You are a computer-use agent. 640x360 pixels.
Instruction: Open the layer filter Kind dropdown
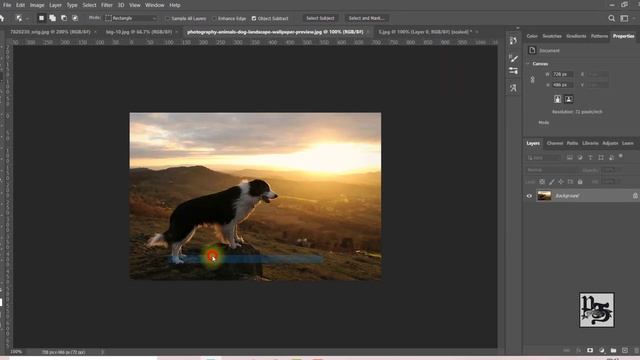click(x=543, y=158)
